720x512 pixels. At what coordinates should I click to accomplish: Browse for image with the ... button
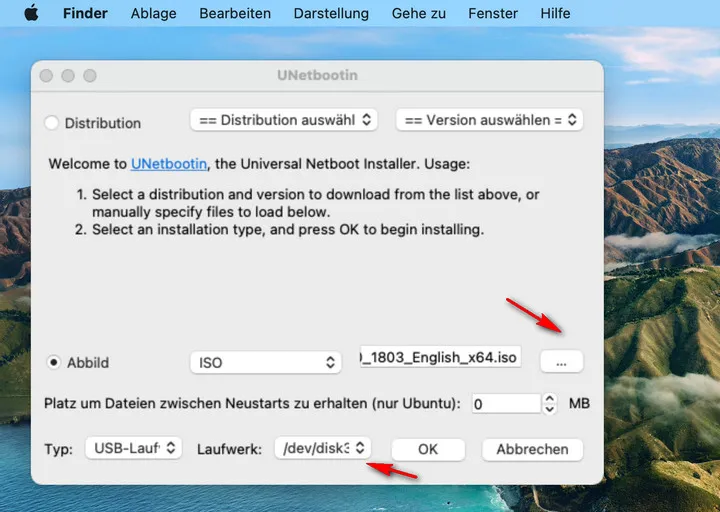click(562, 361)
